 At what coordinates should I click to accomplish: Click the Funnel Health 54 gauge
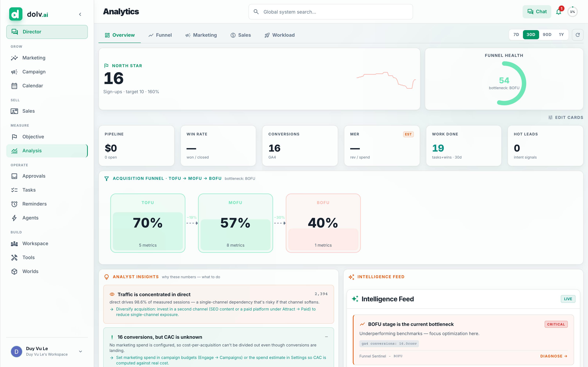pos(504,83)
